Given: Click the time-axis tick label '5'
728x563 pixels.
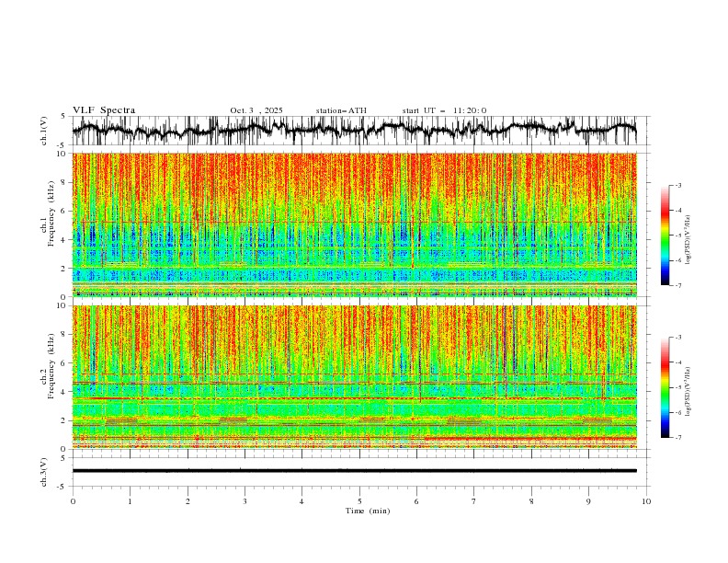Looking at the screenshot, I should [359, 501].
